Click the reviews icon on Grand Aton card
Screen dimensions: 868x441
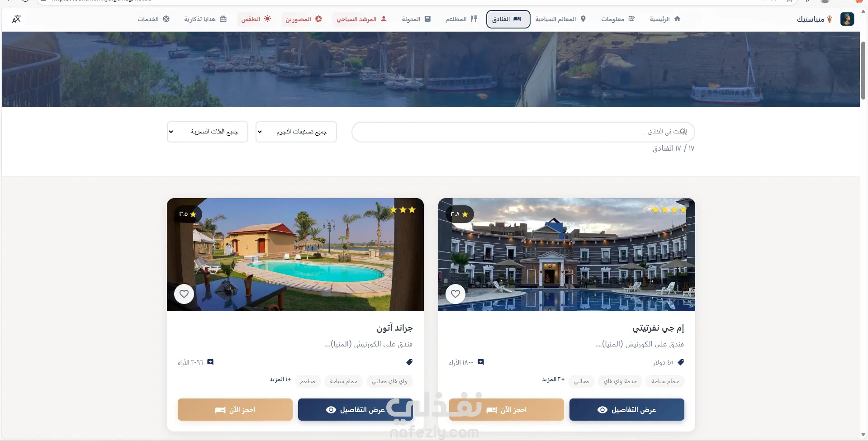click(x=210, y=362)
